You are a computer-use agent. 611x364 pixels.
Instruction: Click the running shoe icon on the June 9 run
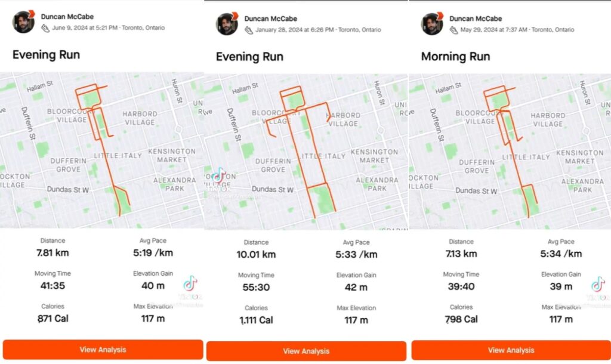[x=45, y=27]
